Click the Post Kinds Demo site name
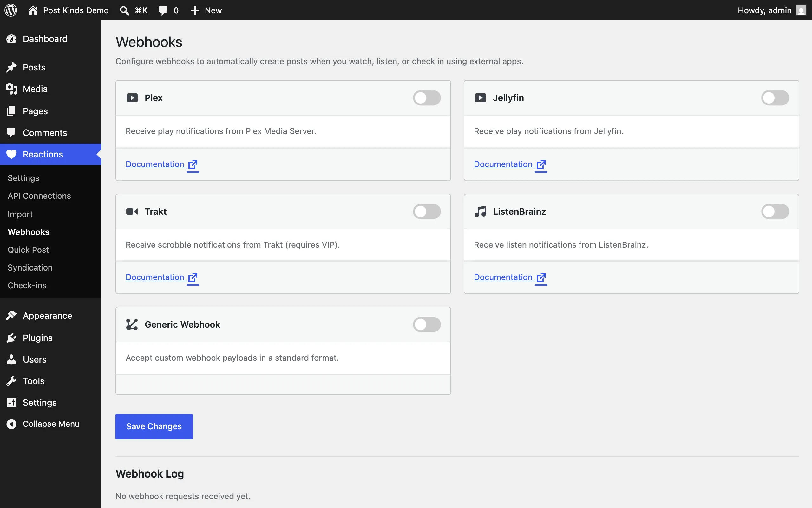812x508 pixels. pyautogui.click(x=76, y=10)
